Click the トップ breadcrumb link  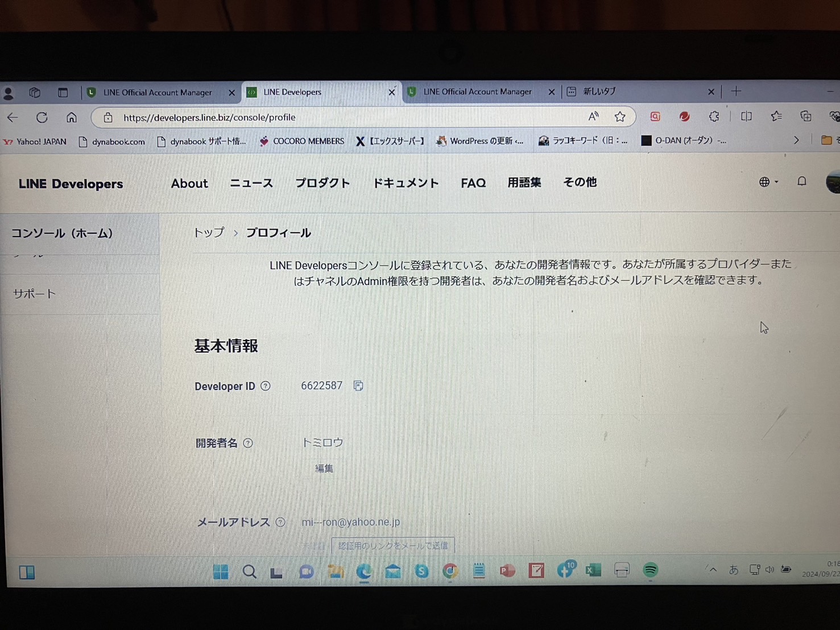pos(209,233)
